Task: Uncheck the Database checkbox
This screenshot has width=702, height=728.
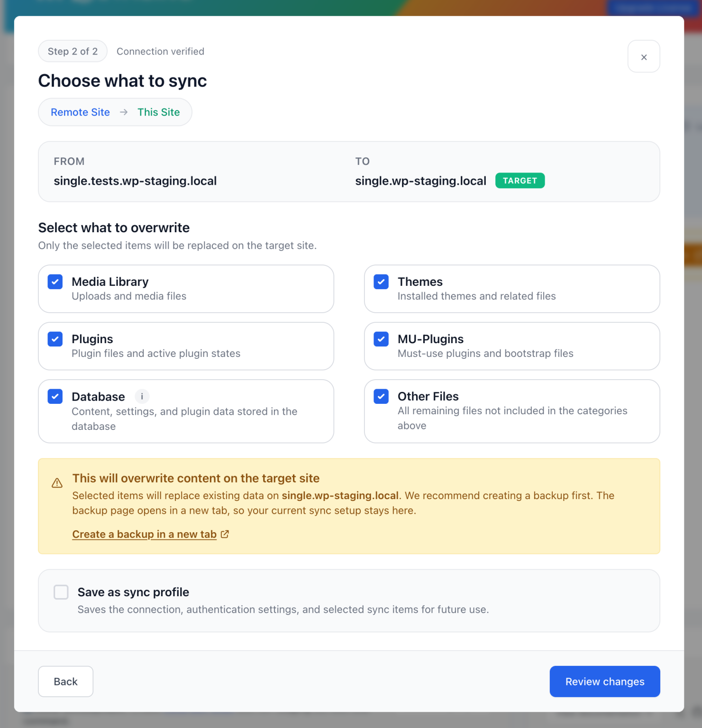Action: pos(55,396)
